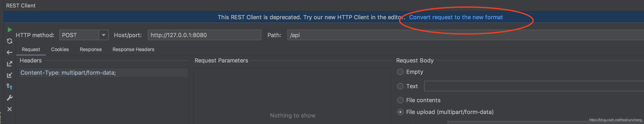Run the request with green play icon
Screen dimensions: 644x124
(10, 30)
